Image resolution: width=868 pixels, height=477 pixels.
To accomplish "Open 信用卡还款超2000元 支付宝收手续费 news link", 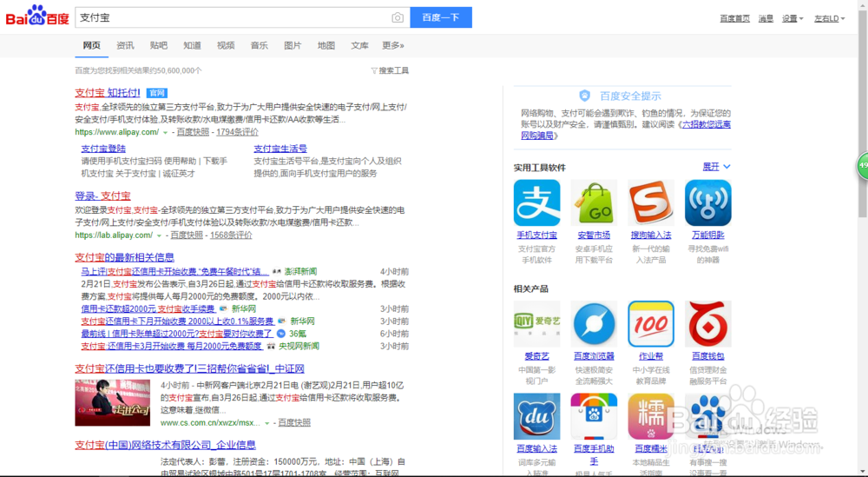I will point(148,309).
